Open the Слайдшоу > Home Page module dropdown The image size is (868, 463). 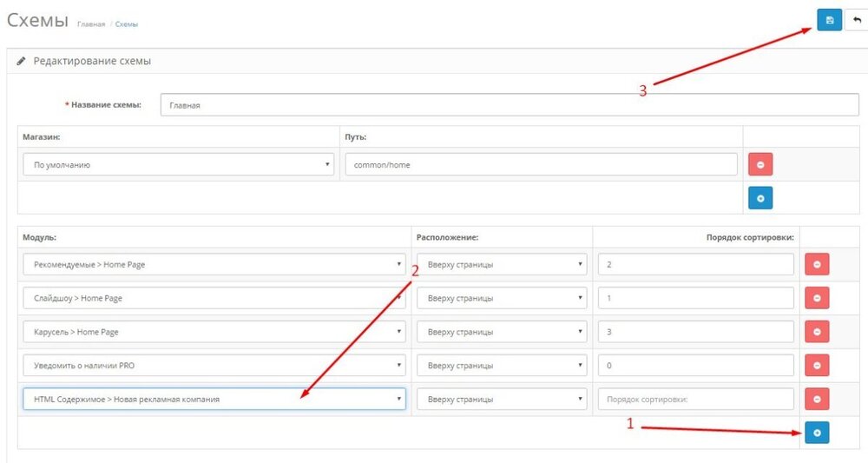(214, 298)
